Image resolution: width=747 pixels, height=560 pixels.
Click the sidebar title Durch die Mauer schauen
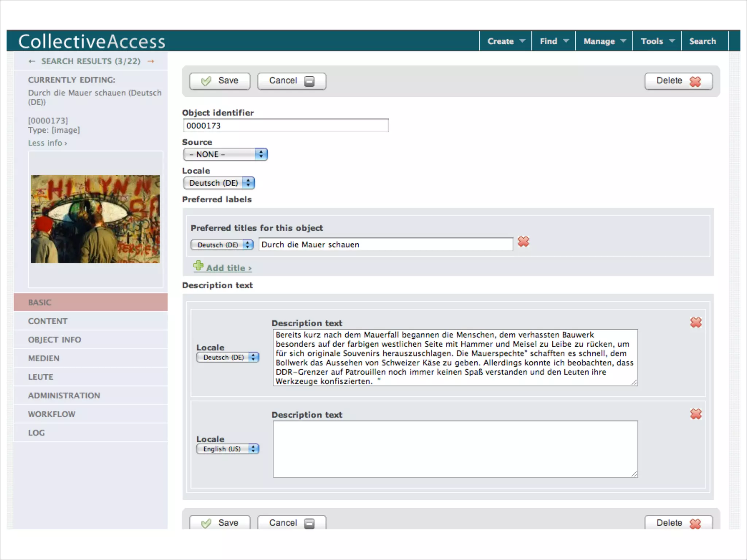[x=95, y=97]
